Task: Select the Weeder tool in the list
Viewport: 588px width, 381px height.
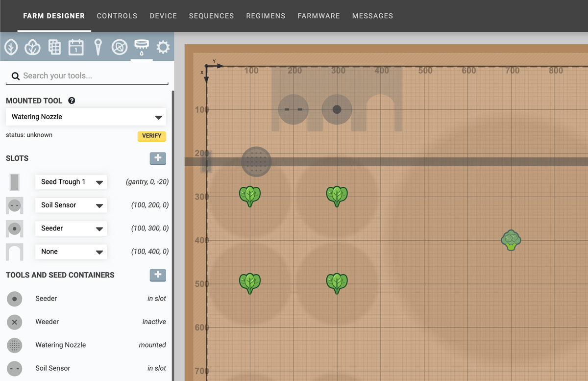Action: pos(47,322)
